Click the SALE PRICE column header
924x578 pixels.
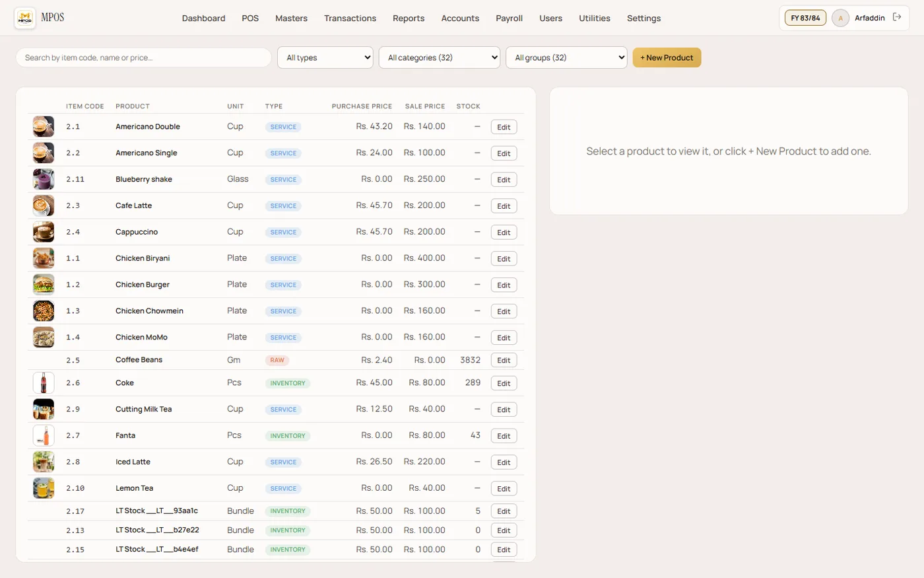(425, 106)
